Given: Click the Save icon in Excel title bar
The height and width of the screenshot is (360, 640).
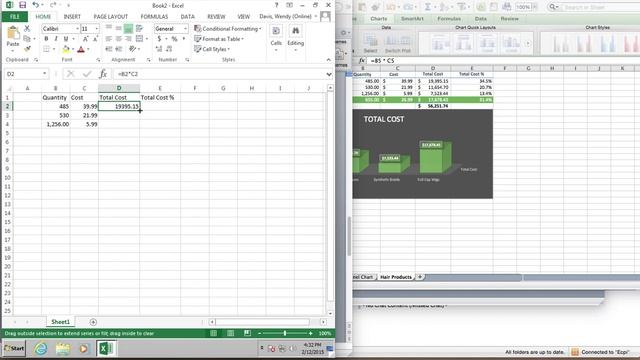Looking at the screenshot, I should pos(22,5).
